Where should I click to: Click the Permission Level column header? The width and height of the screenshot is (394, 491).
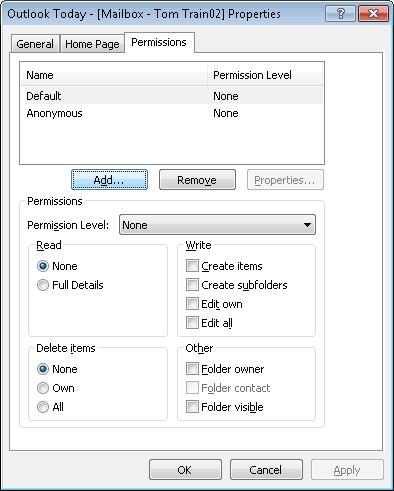(265, 75)
